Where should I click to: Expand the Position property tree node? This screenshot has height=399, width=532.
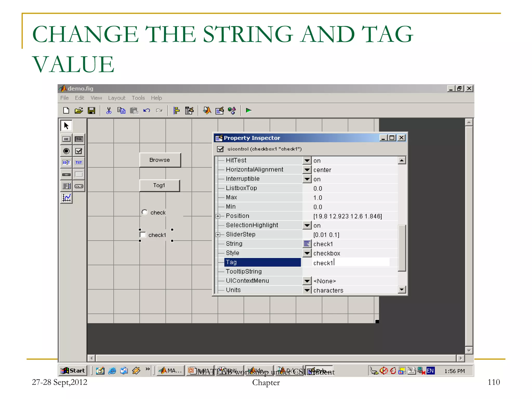(x=218, y=216)
